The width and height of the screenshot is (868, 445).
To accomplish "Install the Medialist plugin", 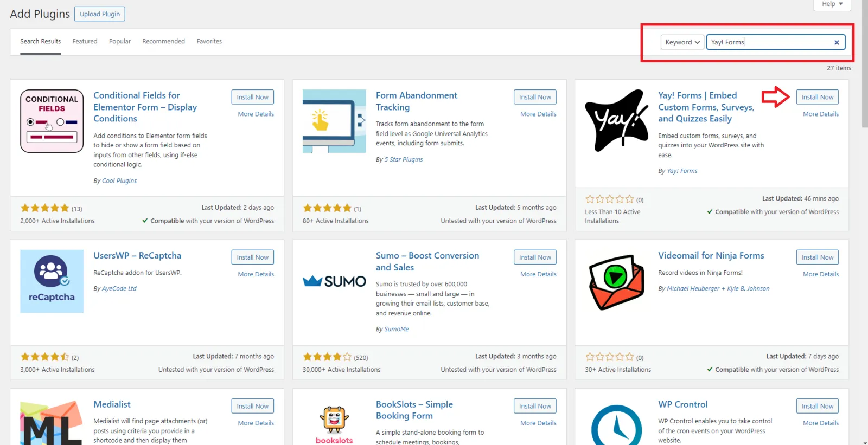I will (252, 406).
